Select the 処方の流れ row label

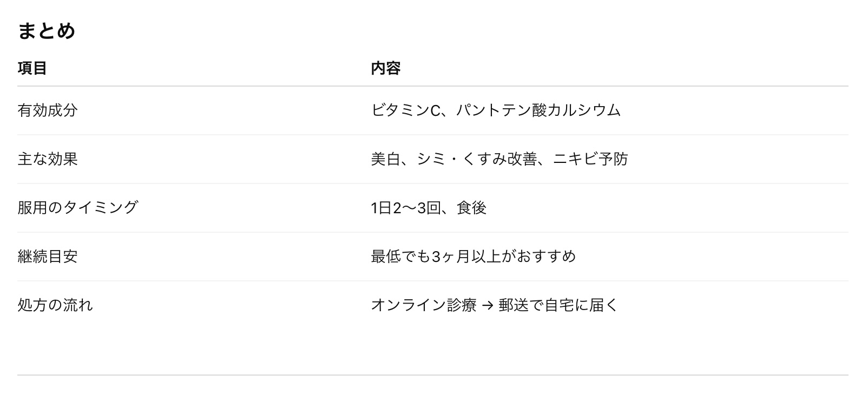pos(55,305)
